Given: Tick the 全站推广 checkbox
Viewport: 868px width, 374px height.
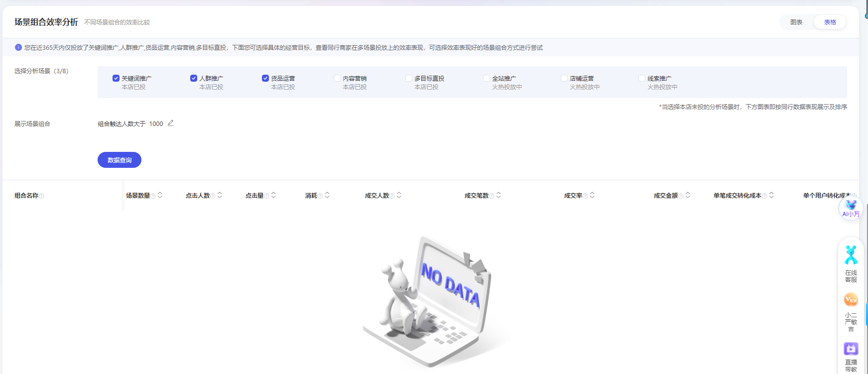Looking at the screenshot, I should coord(487,78).
